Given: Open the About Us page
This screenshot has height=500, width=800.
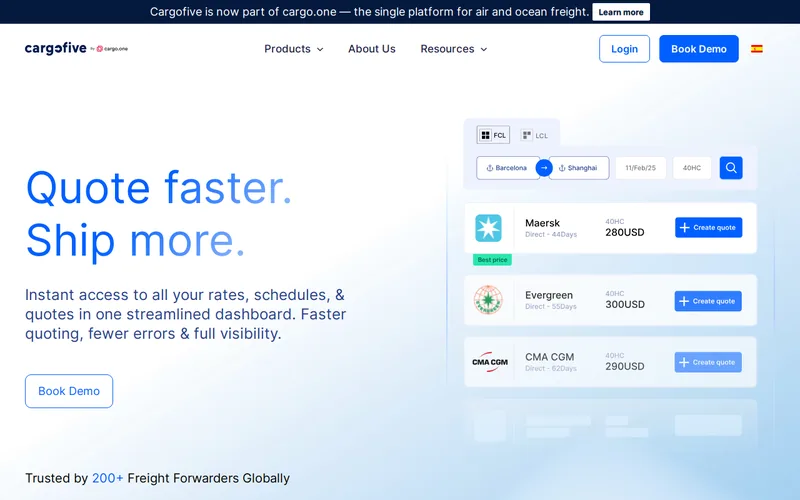Looking at the screenshot, I should click(x=372, y=49).
